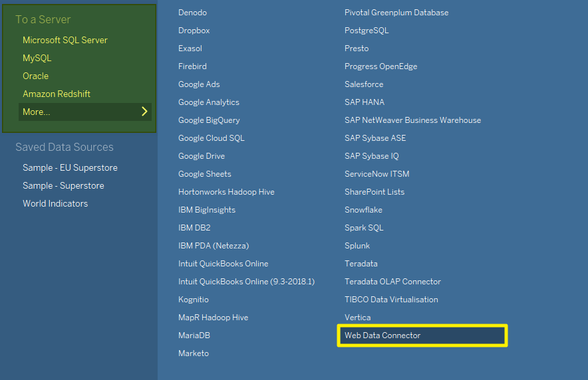Select Google Analytics connector
The image size is (588, 380).
209,102
